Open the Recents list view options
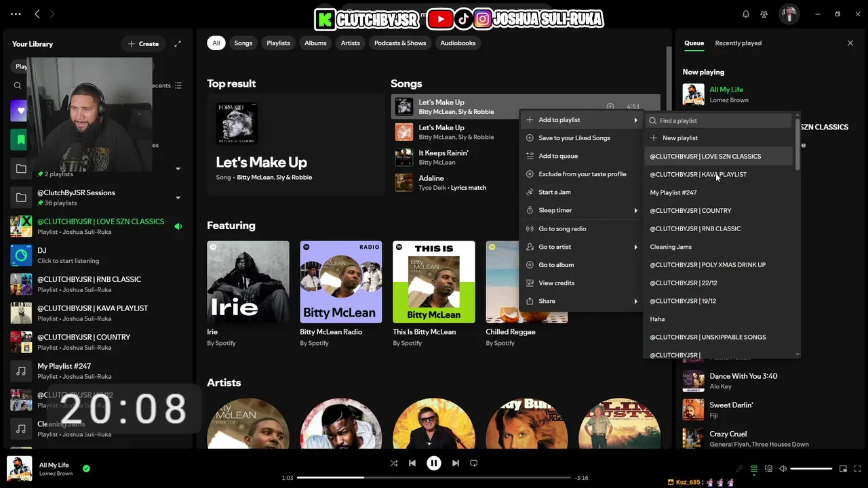868x488 pixels. point(178,85)
